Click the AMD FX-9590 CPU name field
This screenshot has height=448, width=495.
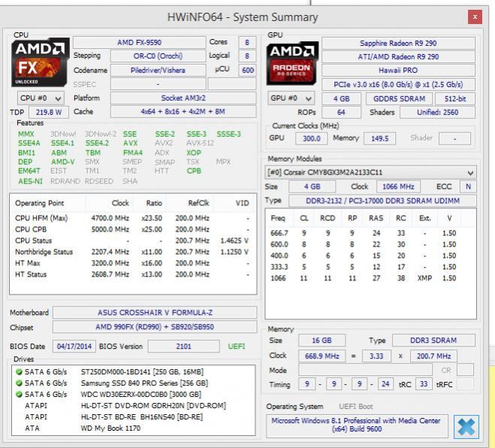pos(139,42)
